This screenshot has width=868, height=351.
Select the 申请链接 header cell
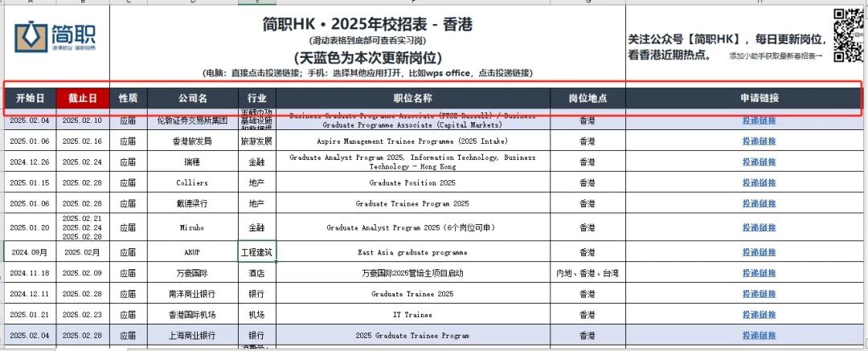759,99
